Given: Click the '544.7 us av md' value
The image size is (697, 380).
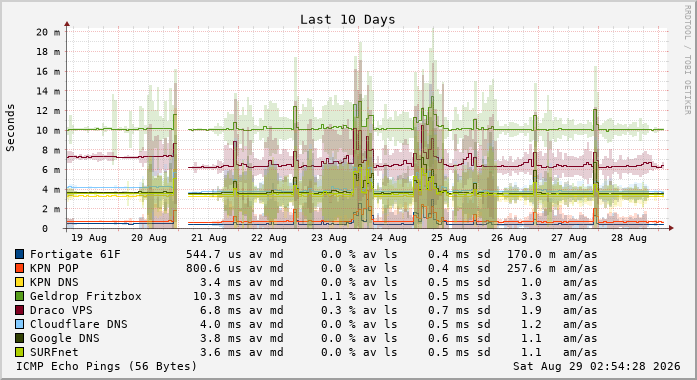Looking at the screenshot, I should [x=235, y=254].
